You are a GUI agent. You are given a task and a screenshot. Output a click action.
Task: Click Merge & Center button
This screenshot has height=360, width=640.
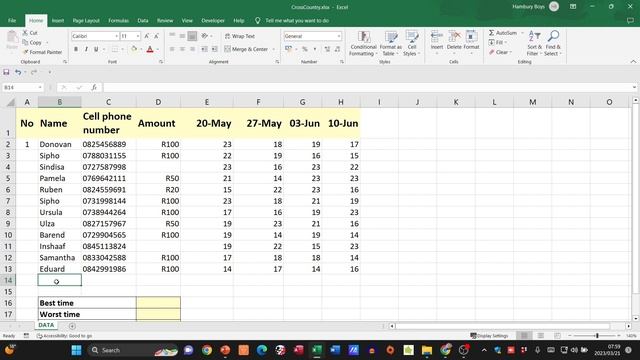click(x=246, y=49)
